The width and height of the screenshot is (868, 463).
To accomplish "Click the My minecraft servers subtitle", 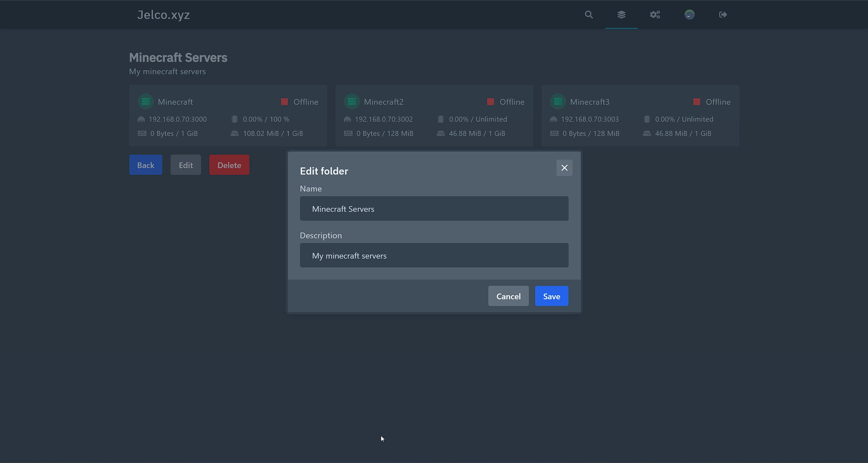I will click(x=167, y=72).
